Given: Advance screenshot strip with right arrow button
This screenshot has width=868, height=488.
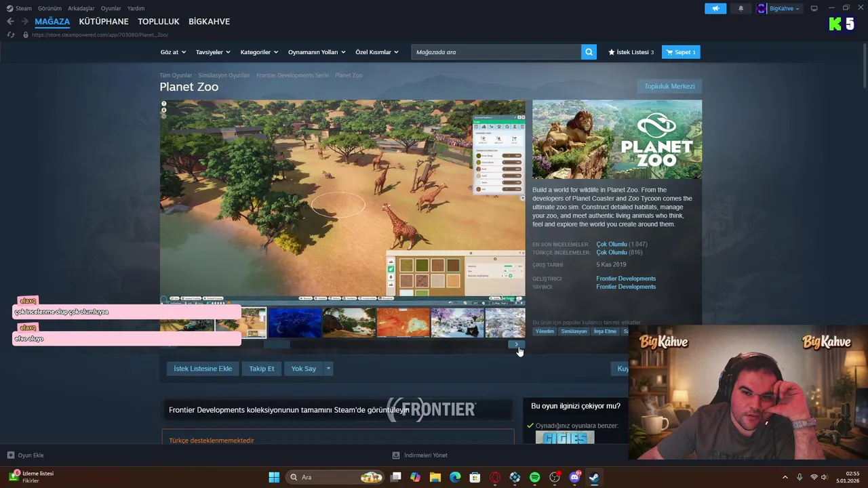Looking at the screenshot, I should [x=517, y=344].
